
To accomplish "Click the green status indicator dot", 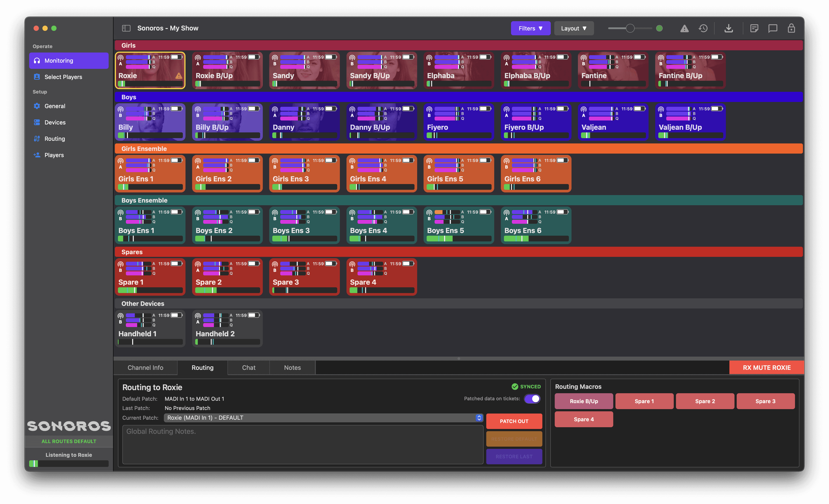I will tap(659, 29).
